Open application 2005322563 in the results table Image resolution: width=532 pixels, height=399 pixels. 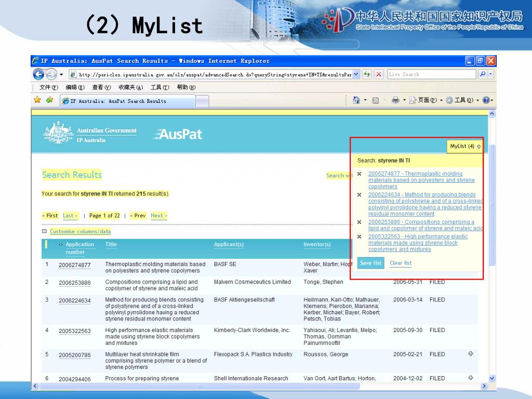75,331
